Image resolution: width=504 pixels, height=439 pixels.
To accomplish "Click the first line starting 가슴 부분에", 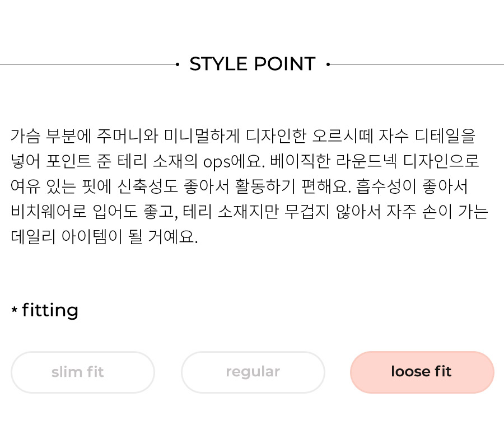I will [243, 136].
